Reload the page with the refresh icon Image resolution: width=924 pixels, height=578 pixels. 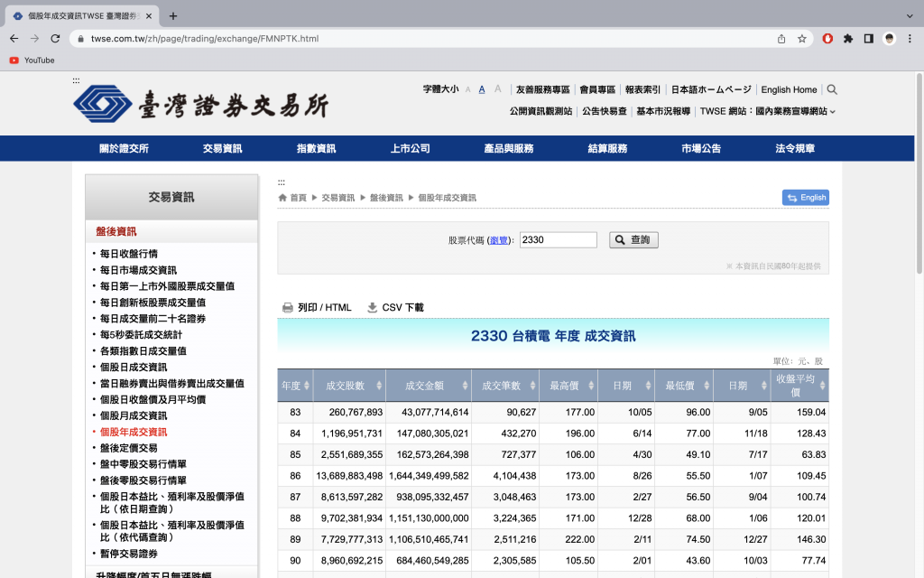55,38
